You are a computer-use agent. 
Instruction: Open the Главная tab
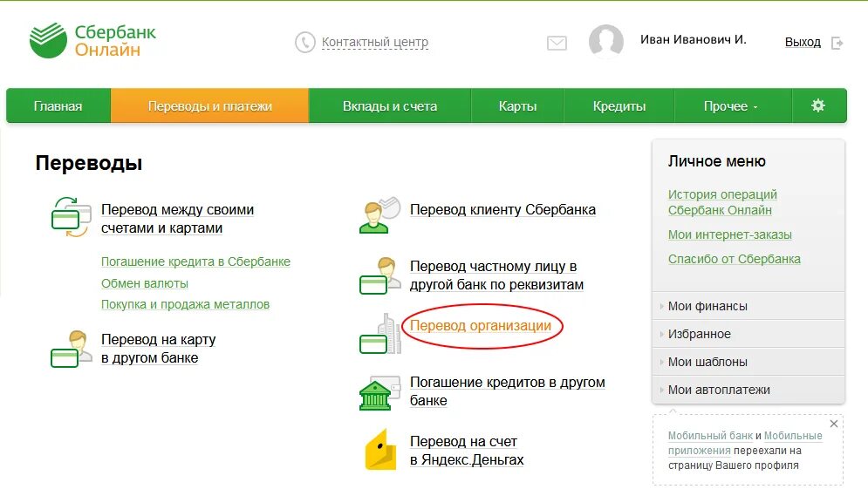pos(58,105)
